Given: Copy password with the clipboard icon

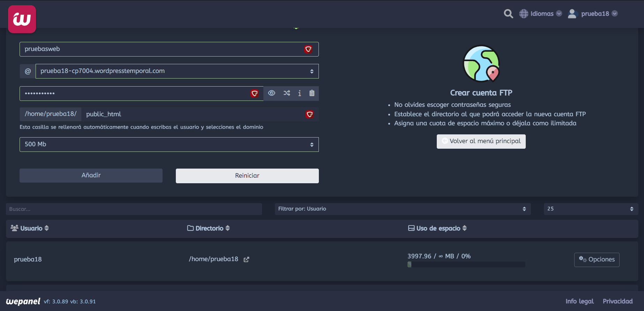Looking at the screenshot, I should [312, 93].
